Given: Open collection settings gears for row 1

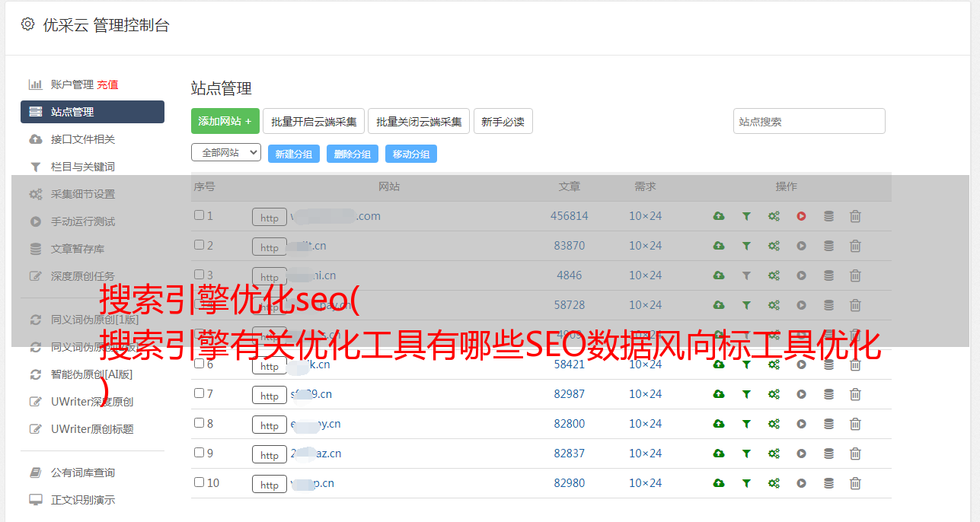Looking at the screenshot, I should click(x=774, y=216).
